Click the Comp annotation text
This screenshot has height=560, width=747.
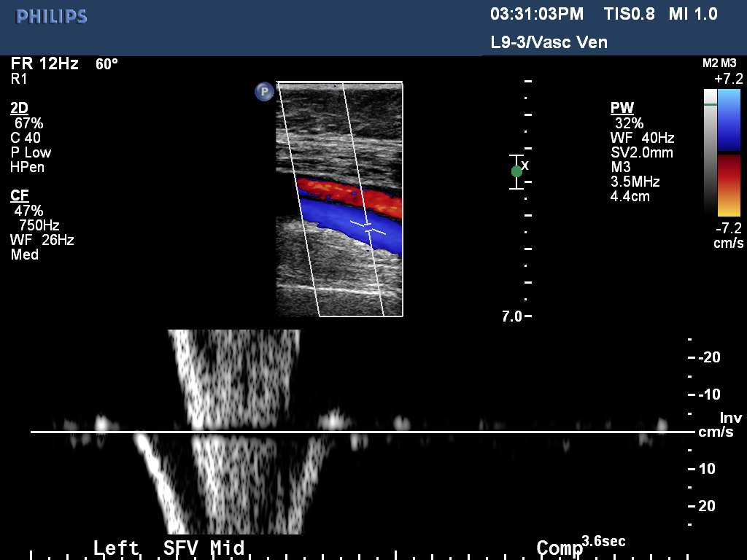(559, 548)
